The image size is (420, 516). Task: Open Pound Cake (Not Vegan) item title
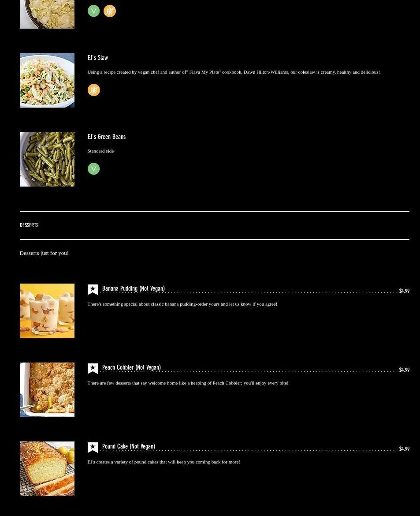[x=129, y=447]
